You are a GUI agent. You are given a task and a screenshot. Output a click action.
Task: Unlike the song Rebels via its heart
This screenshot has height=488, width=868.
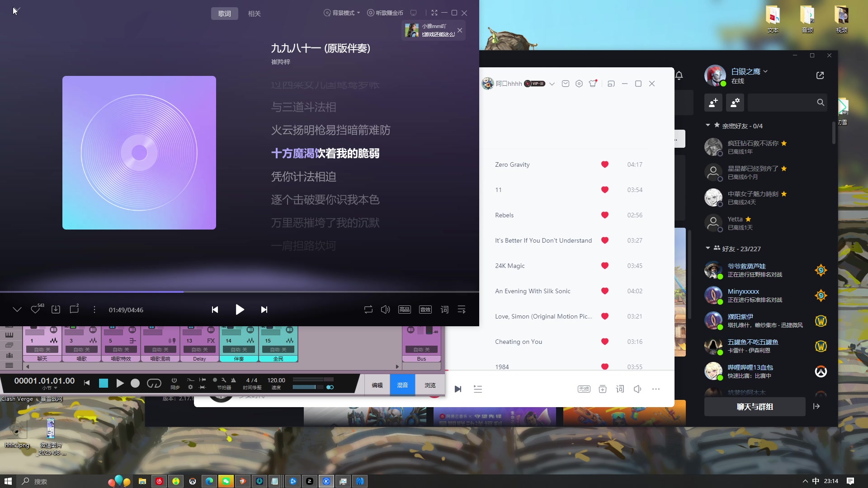click(x=605, y=215)
